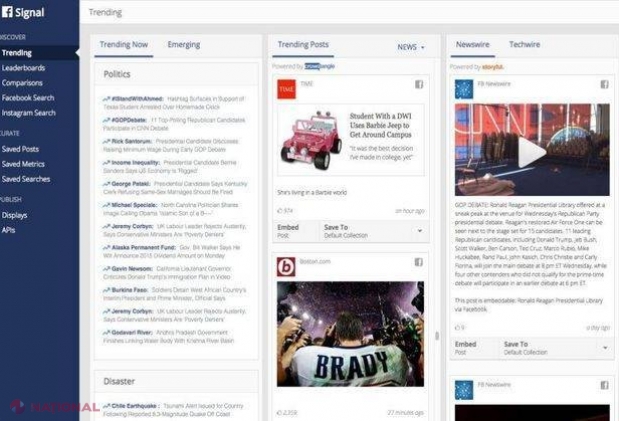Select the Newswire tab
This screenshot has width=619, height=421.
(x=473, y=45)
